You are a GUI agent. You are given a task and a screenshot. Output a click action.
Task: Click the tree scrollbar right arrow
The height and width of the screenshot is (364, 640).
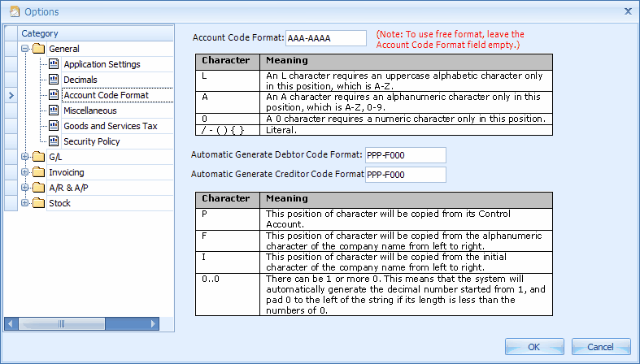coord(153,324)
